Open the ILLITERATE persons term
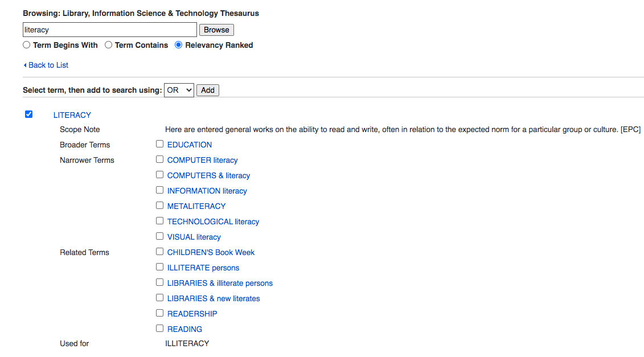Image resolution: width=644 pixels, height=357 pixels. 203,268
